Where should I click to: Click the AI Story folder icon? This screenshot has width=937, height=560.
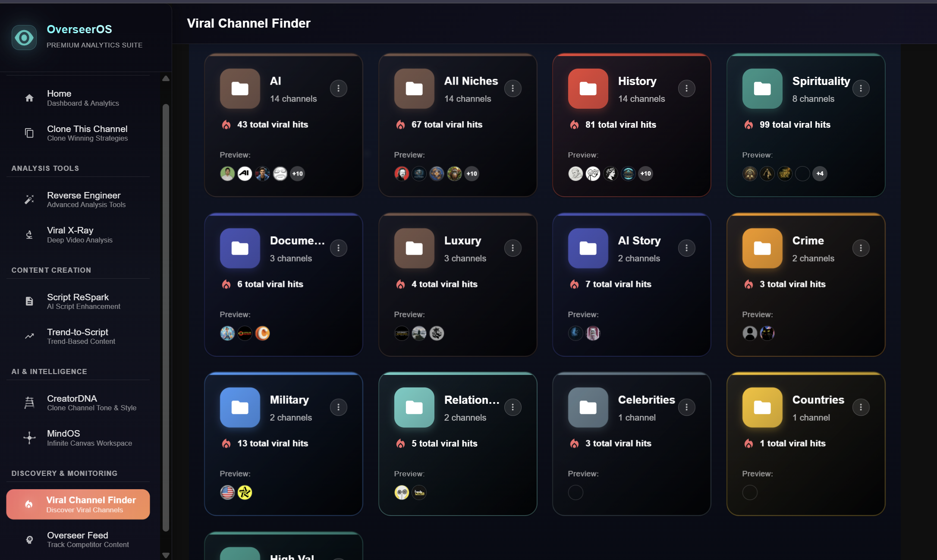click(x=588, y=248)
